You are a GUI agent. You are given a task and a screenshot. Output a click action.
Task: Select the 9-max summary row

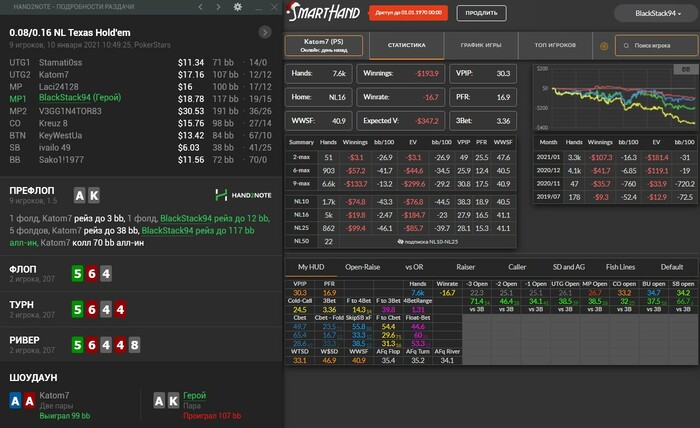(x=400, y=184)
